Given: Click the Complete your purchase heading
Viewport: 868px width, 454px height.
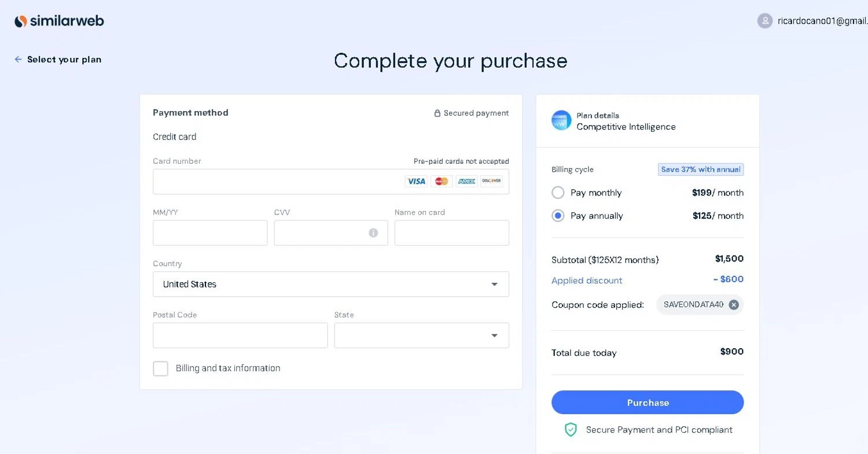Looking at the screenshot, I should pos(451,61).
